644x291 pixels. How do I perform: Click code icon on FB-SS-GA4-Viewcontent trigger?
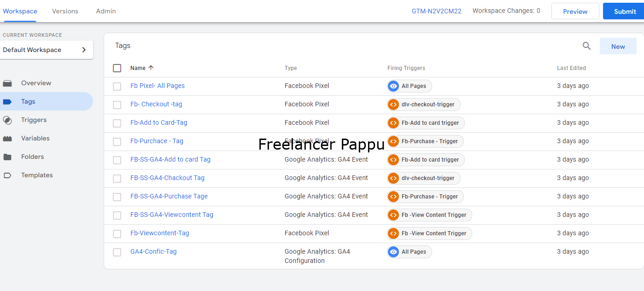coord(393,215)
